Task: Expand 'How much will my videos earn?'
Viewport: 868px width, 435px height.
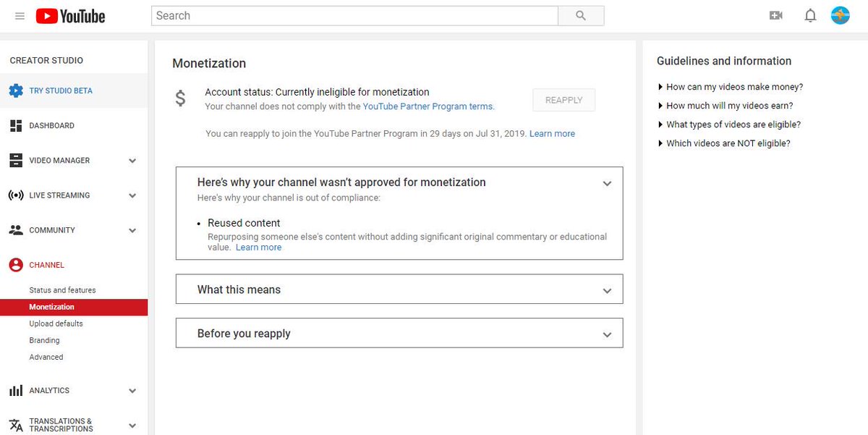Action: point(726,106)
